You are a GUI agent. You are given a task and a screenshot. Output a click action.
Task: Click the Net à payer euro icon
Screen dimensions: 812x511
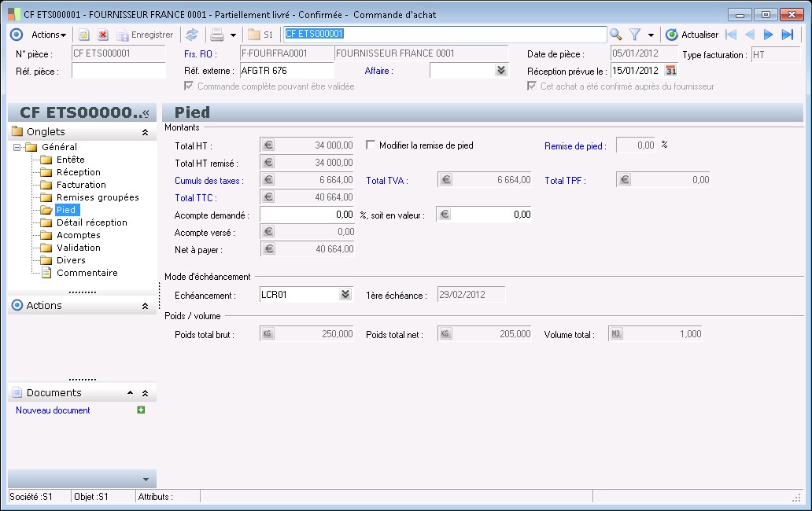[268, 249]
